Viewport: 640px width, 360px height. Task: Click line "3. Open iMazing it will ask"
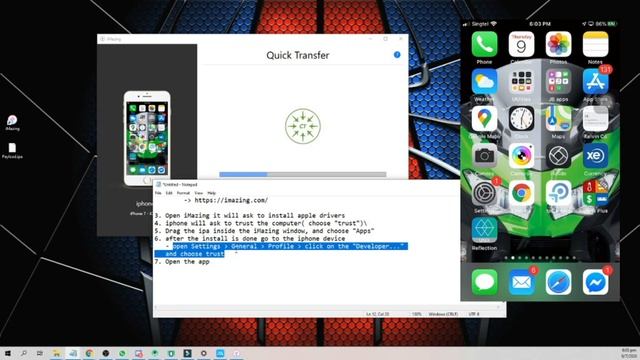coord(250,215)
